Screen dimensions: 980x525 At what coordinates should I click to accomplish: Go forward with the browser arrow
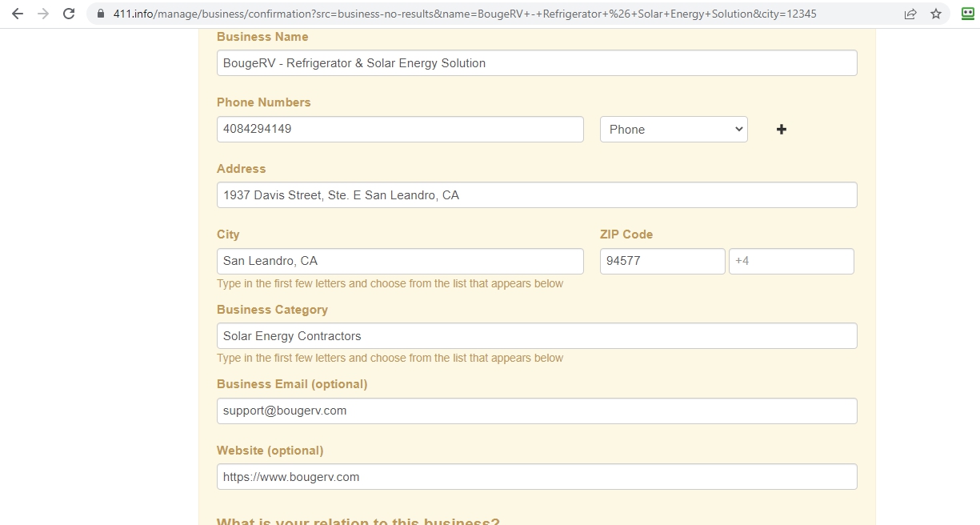click(x=43, y=14)
